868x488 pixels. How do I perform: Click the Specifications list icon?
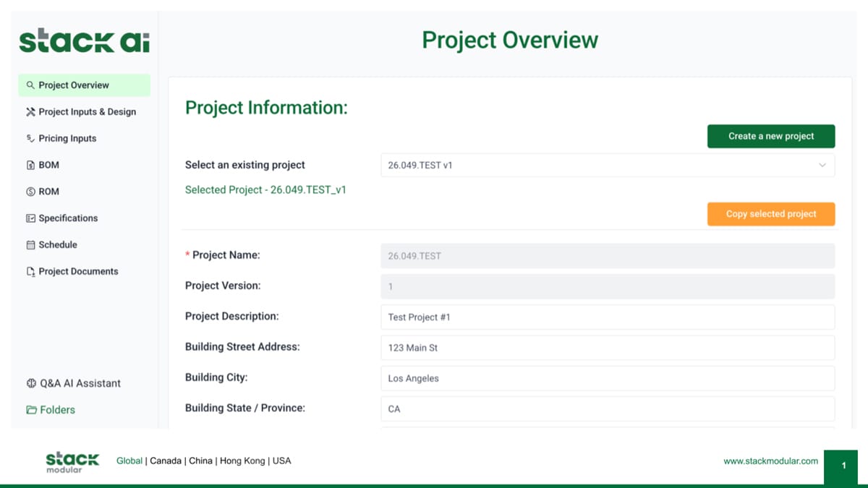coord(30,218)
